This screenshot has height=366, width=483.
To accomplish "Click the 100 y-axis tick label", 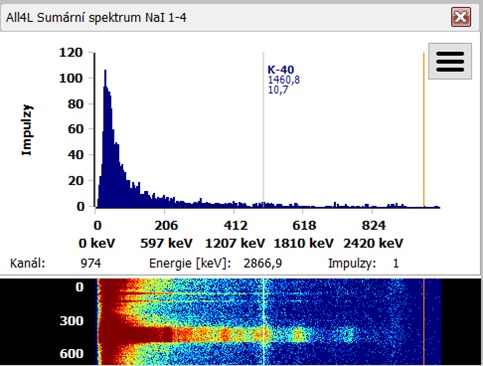I will pyautogui.click(x=71, y=79).
